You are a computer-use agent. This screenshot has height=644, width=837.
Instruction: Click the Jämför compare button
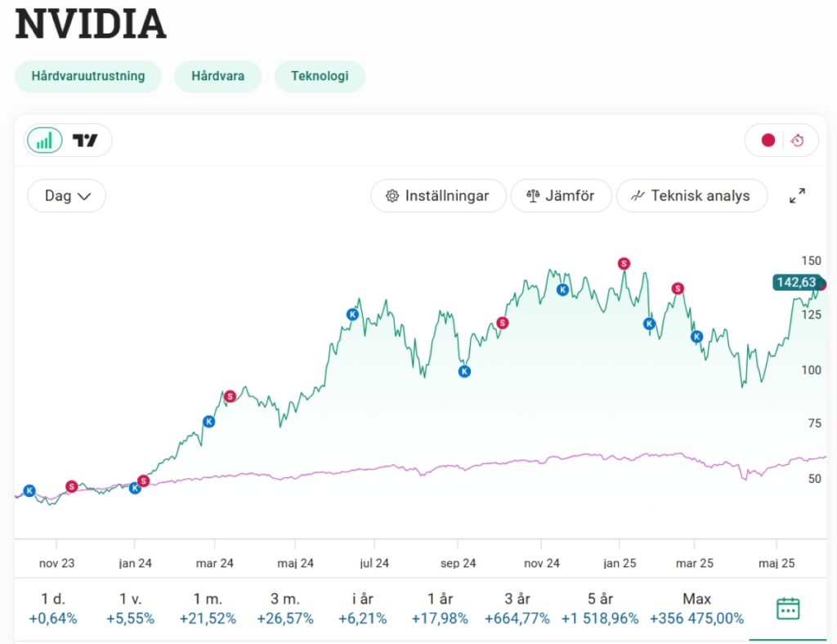pyautogui.click(x=561, y=196)
